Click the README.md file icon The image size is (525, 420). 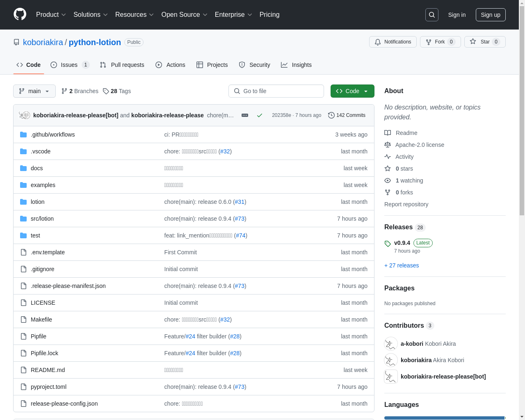(23, 370)
